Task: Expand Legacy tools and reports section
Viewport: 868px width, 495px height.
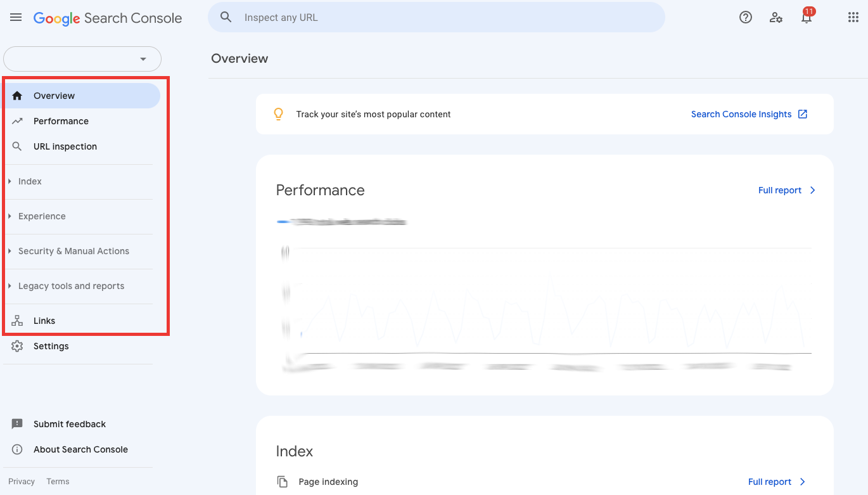Action: (x=71, y=286)
